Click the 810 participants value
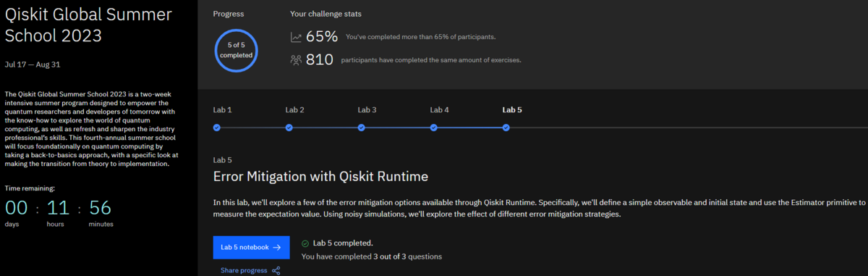The image size is (868, 276). tap(320, 59)
